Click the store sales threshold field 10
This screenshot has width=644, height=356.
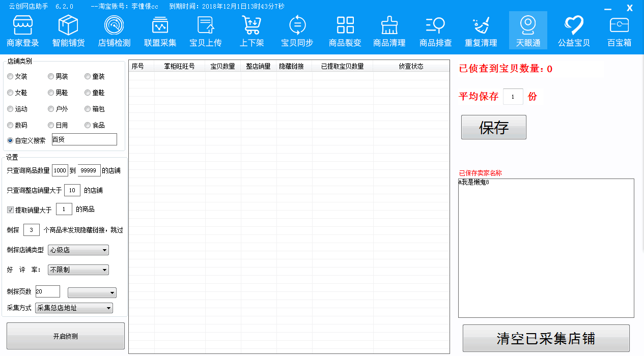point(72,190)
